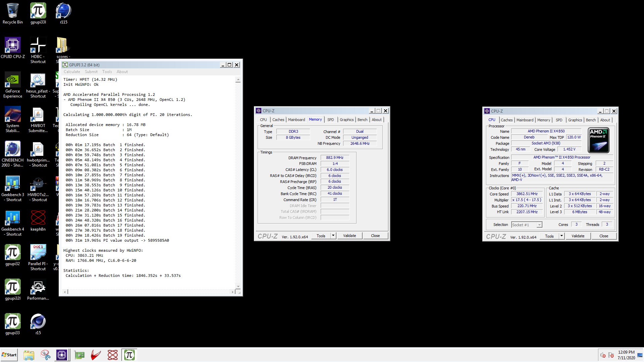This screenshot has width=644, height=362.
Task: Click the GPUPI taskbar button
Action: click(129, 355)
